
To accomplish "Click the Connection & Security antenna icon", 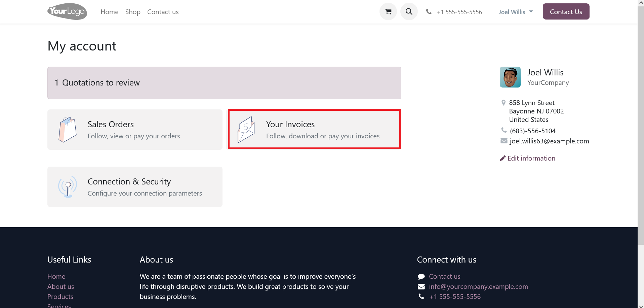I will (67, 186).
